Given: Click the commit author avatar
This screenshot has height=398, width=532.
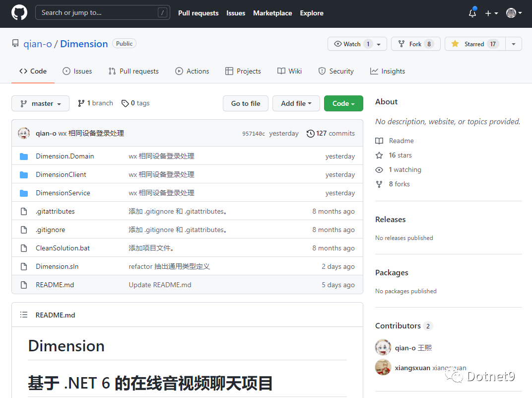Looking at the screenshot, I should [x=24, y=133].
